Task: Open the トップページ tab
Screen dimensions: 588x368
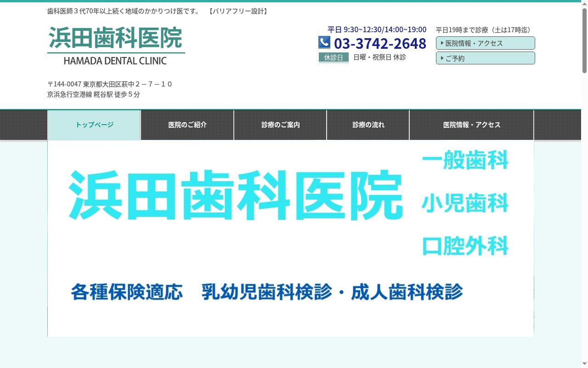Action: [94, 125]
